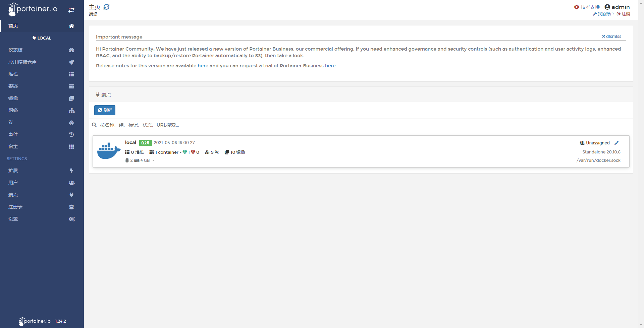The image size is (644, 328).
Task: Click 注销 to log out
Action: (623, 14)
